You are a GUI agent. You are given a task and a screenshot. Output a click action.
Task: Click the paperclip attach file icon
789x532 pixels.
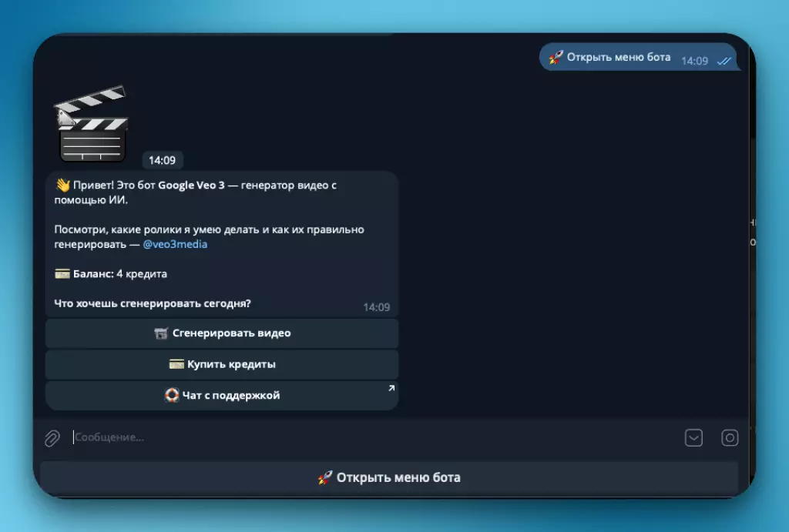click(x=52, y=438)
